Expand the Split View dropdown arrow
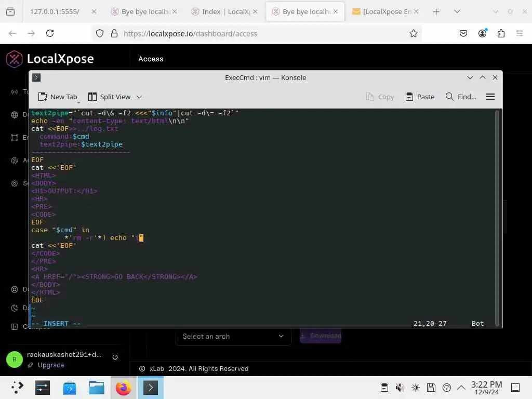Image resolution: width=532 pixels, height=399 pixels. click(x=139, y=97)
